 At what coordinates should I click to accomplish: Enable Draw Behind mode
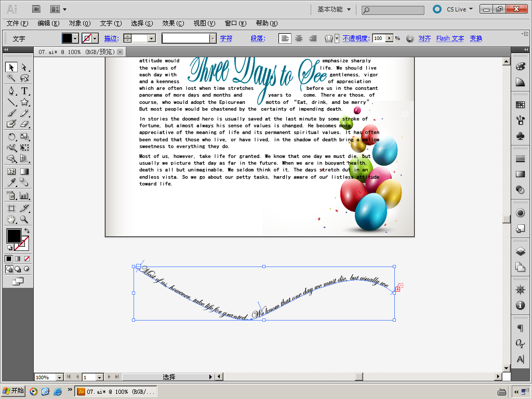(18, 269)
